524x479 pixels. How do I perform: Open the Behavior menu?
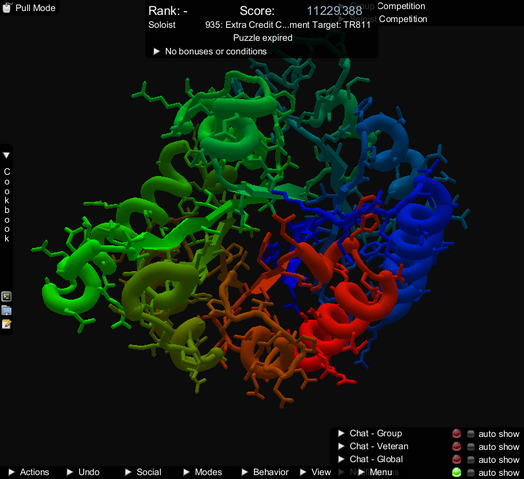(x=265, y=472)
